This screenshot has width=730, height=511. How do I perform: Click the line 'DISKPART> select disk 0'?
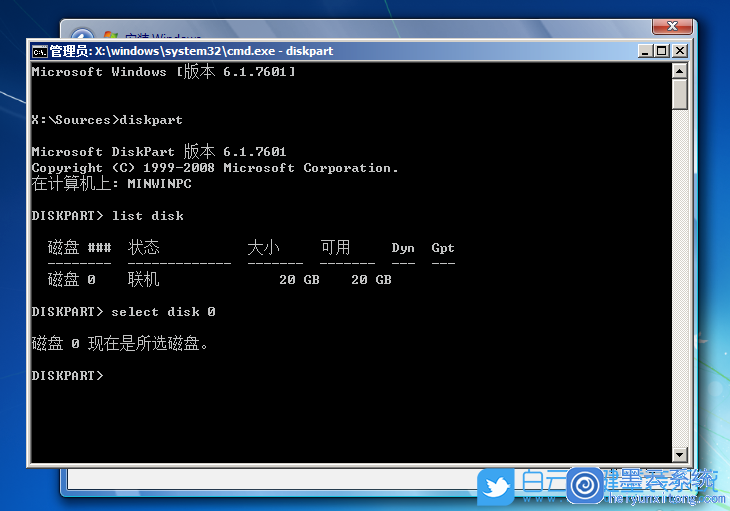tap(123, 311)
